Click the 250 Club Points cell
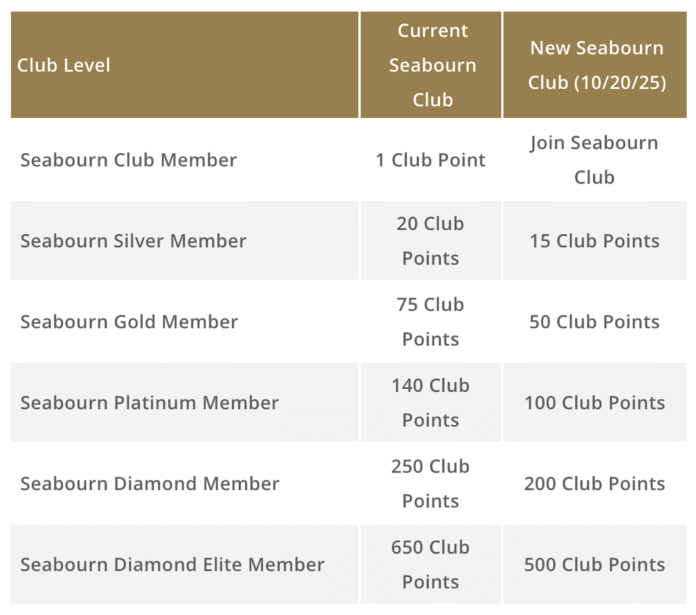This screenshot has width=696, height=615. click(x=430, y=484)
